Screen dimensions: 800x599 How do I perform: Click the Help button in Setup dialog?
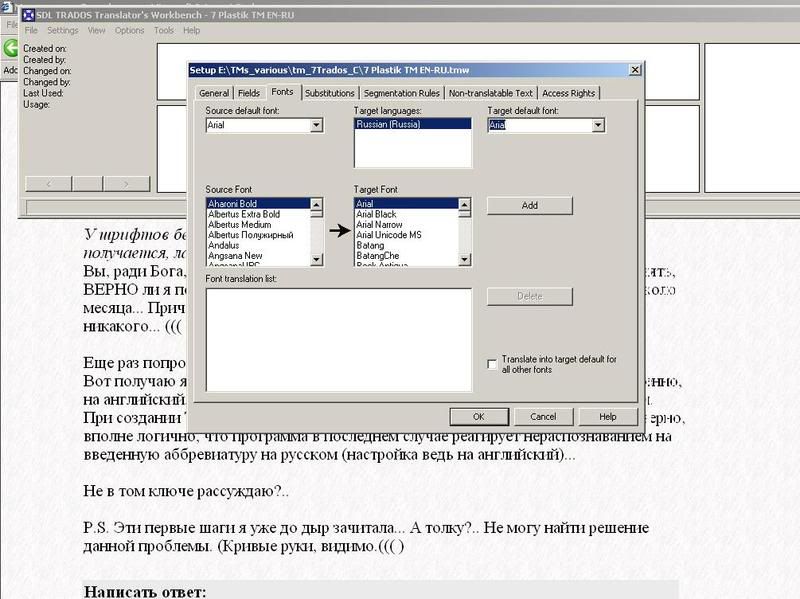pyautogui.click(x=608, y=416)
